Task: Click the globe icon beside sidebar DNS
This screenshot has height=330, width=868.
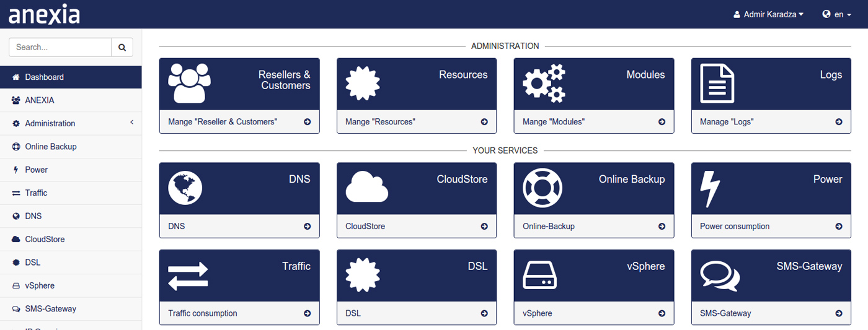Action: pyautogui.click(x=16, y=216)
